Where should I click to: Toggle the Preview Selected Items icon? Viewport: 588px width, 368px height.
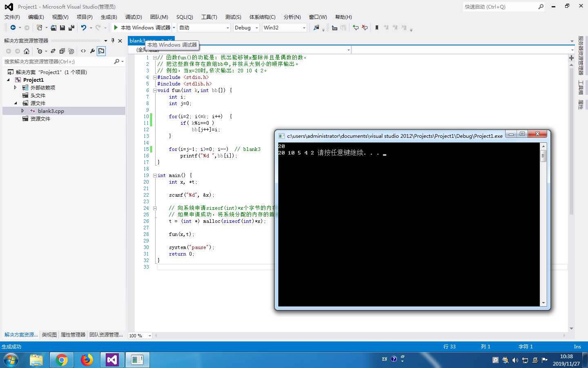pos(101,51)
